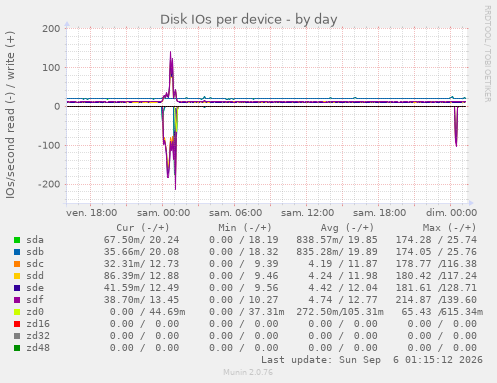Click the purple read dip near dim. 00:00
497x383 pixels.
tap(456, 127)
